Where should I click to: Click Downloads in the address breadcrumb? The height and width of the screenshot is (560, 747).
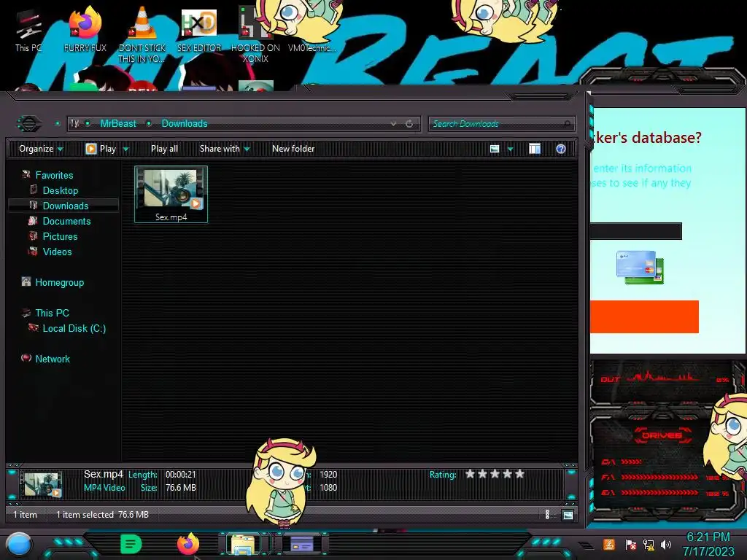(185, 124)
